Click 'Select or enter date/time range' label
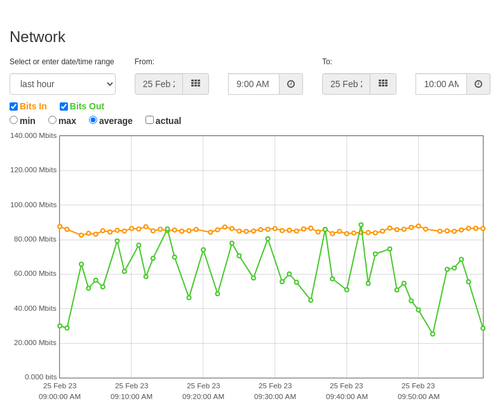Screen dimensions: 500x403 62,62
